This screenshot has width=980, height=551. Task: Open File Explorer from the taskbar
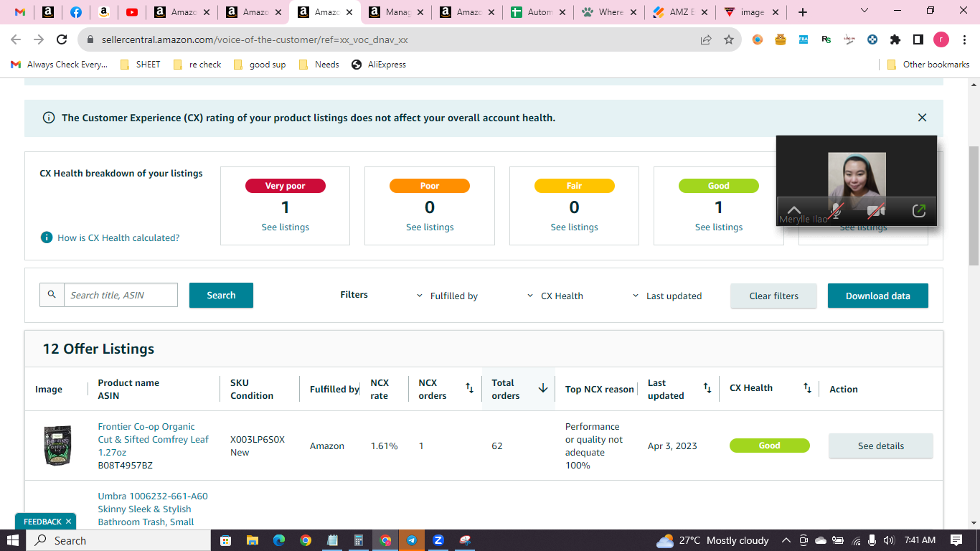pos(252,540)
